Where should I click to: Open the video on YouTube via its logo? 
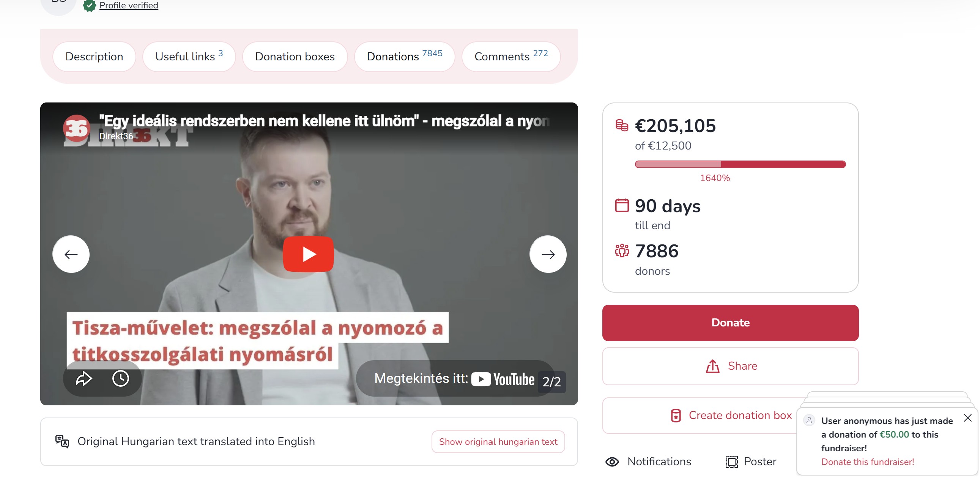[x=503, y=379]
